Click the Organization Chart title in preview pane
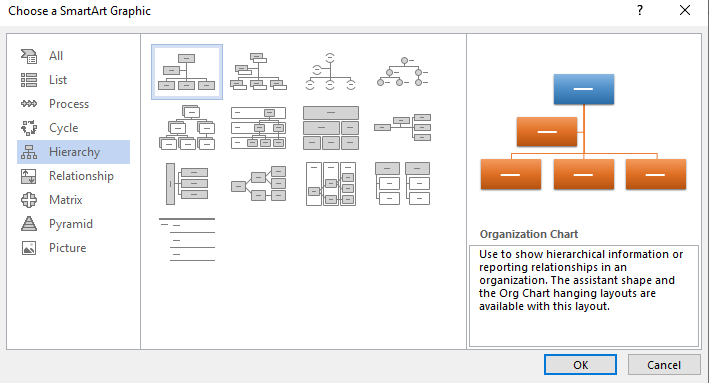Viewport: 709px width, 383px height. 529,234
